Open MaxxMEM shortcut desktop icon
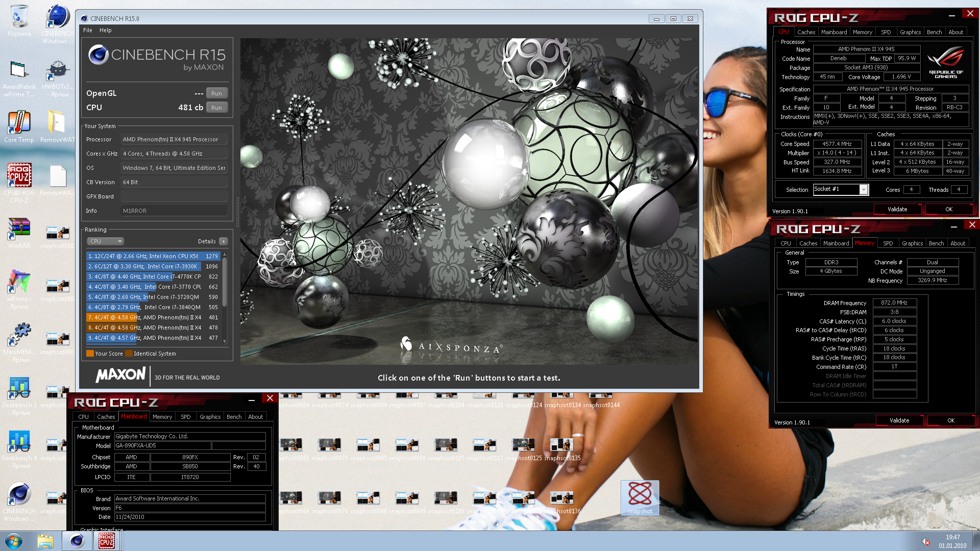The width and height of the screenshot is (980, 551). tap(19, 343)
